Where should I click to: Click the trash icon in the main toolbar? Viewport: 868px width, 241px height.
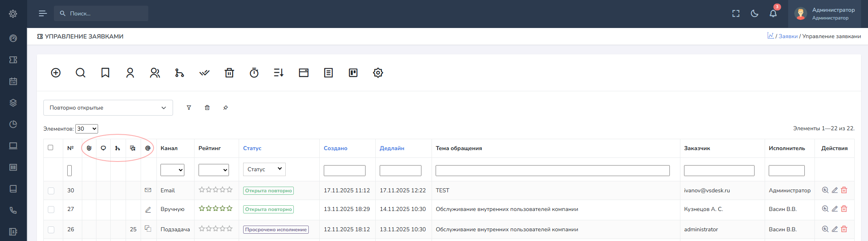pyautogui.click(x=229, y=73)
